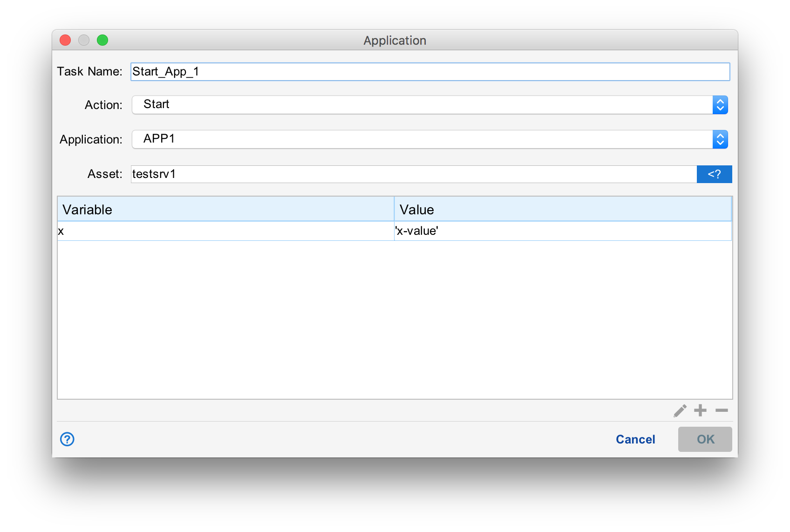
Task: Click the Asset field containing testsrv1
Action: 410,174
